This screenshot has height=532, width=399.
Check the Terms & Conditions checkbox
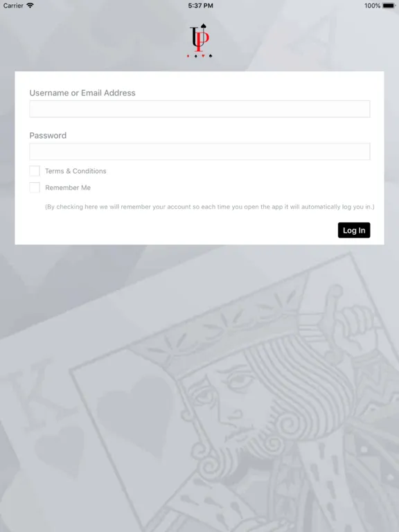pos(35,171)
